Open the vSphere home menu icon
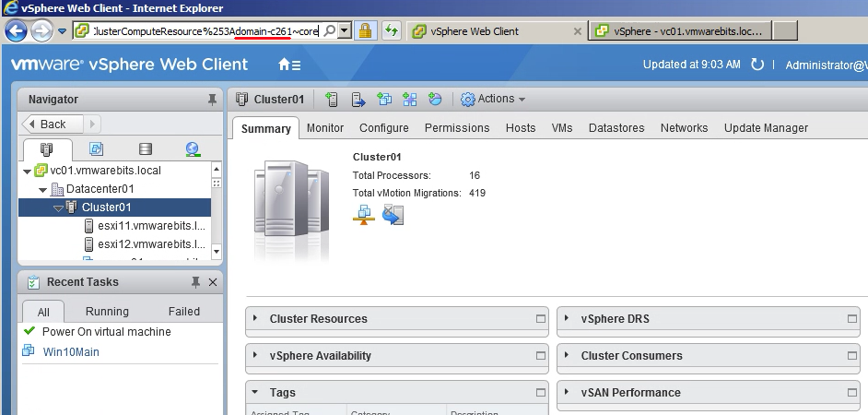 pos(289,65)
